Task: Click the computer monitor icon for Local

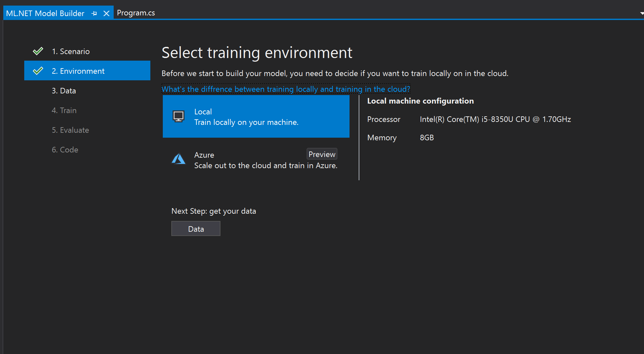Action: tap(179, 116)
